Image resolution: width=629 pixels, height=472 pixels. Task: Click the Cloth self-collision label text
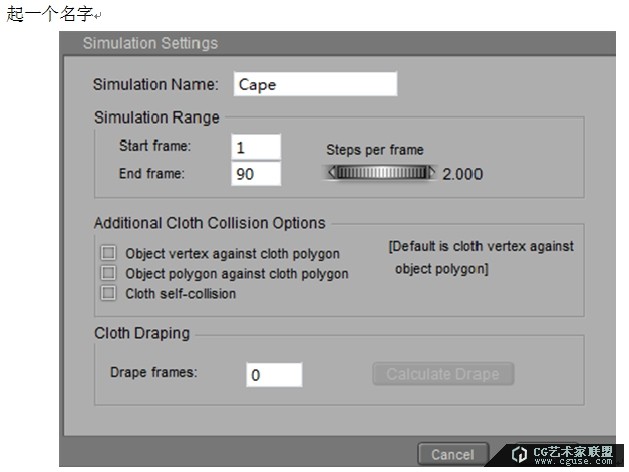pyautogui.click(x=181, y=294)
